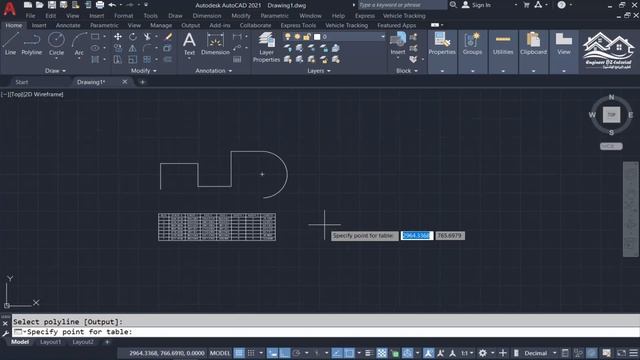
Task: Expand the Draw panel
Action: pyautogui.click(x=55, y=71)
